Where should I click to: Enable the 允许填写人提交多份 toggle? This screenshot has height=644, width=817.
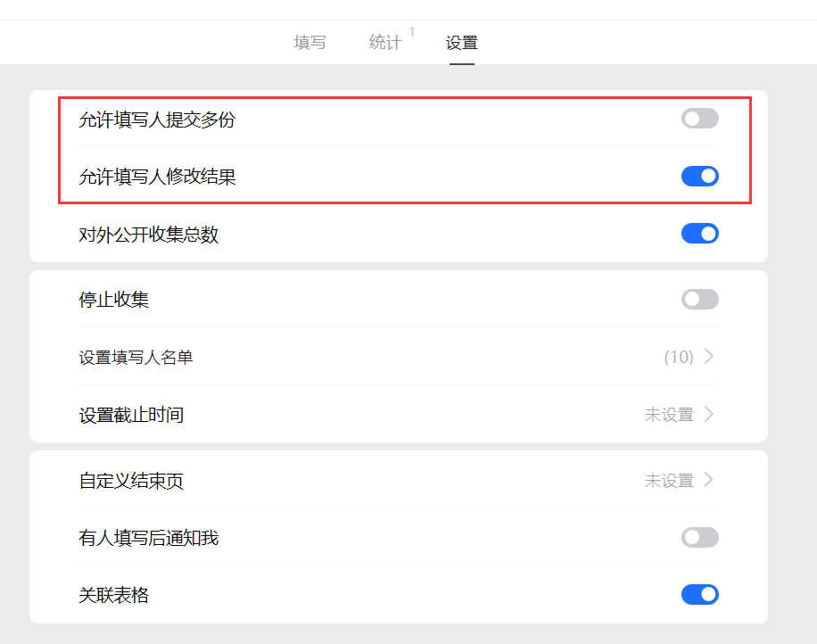pyautogui.click(x=699, y=118)
